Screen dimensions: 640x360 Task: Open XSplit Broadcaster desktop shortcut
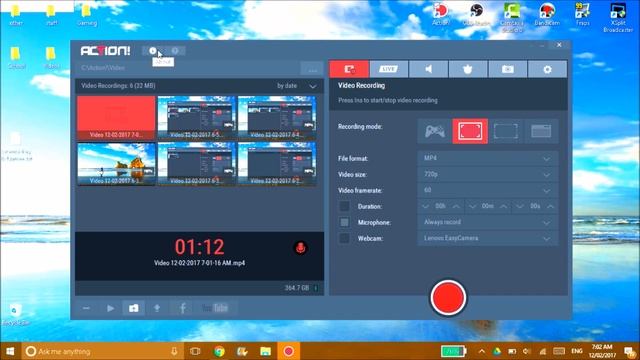618,17
